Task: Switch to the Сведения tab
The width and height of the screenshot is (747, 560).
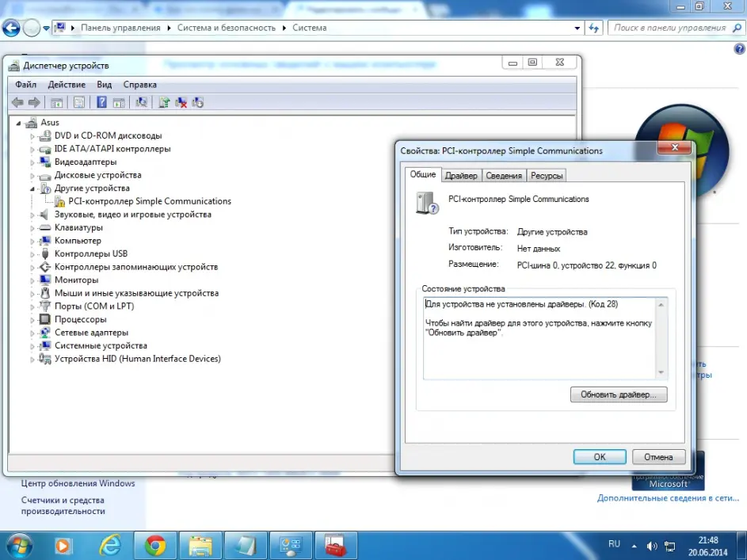Action: (504, 176)
